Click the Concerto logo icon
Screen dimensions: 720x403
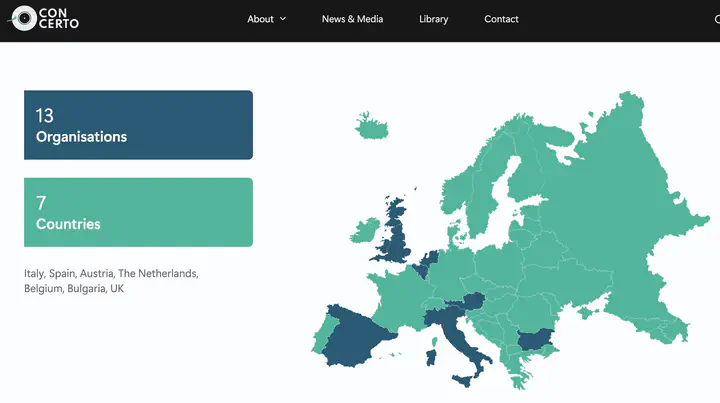(x=22, y=18)
